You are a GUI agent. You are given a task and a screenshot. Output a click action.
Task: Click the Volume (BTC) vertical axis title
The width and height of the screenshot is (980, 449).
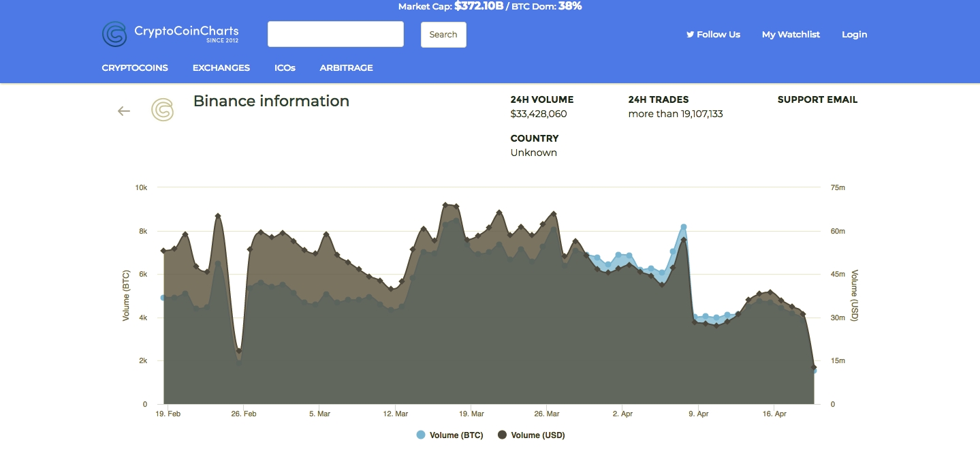point(126,296)
